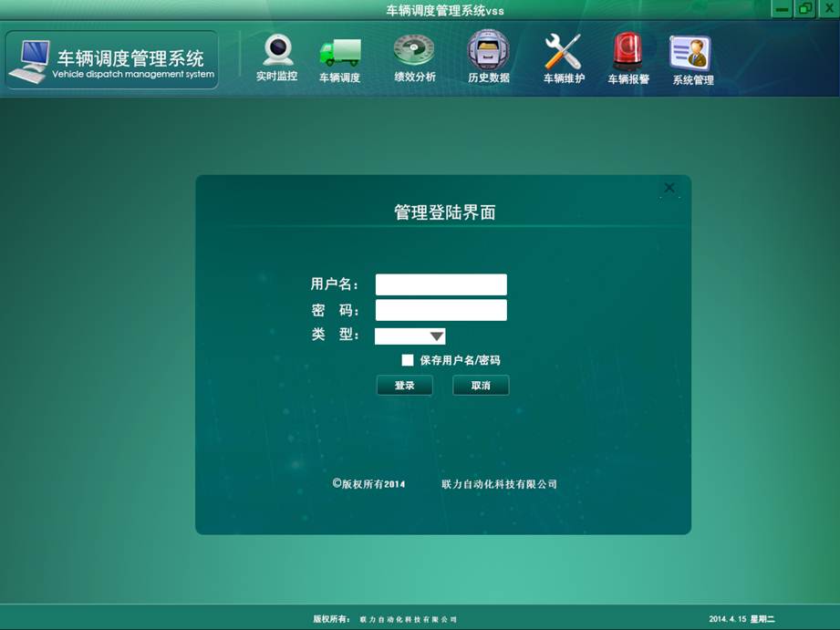Screen dimensions: 840x630
Task: Focus the 密码 password field
Action: (441, 310)
